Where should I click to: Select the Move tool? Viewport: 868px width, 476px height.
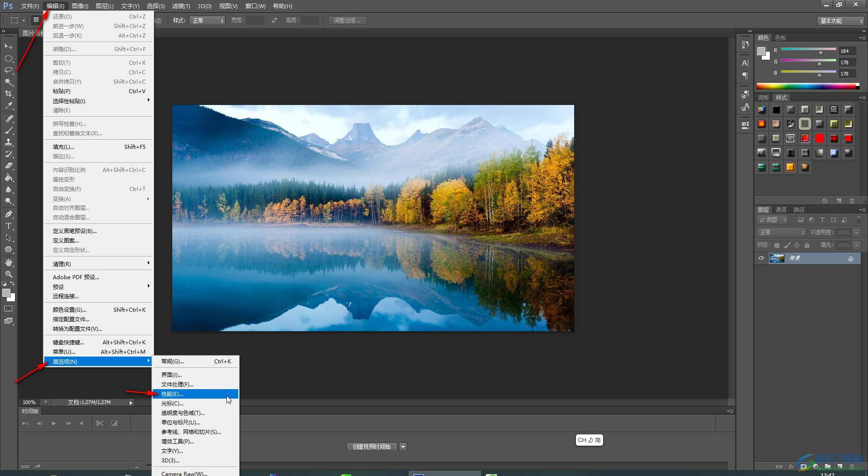pyautogui.click(x=9, y=47)
